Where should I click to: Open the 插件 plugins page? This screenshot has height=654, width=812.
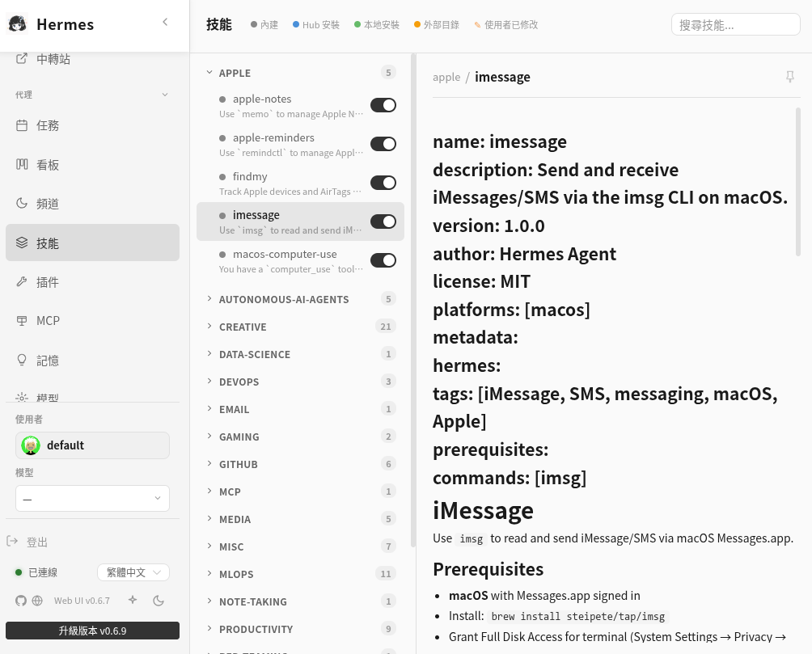click(92, 282)
